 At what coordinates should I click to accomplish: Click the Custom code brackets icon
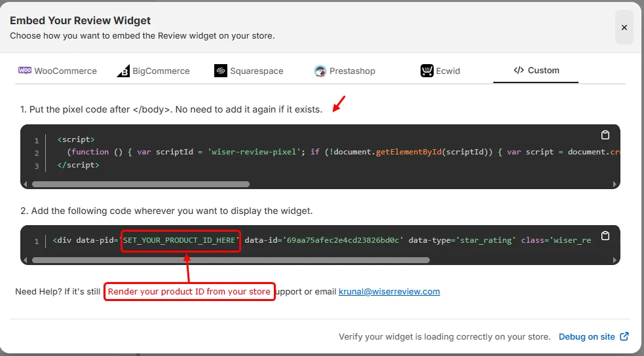519,70
